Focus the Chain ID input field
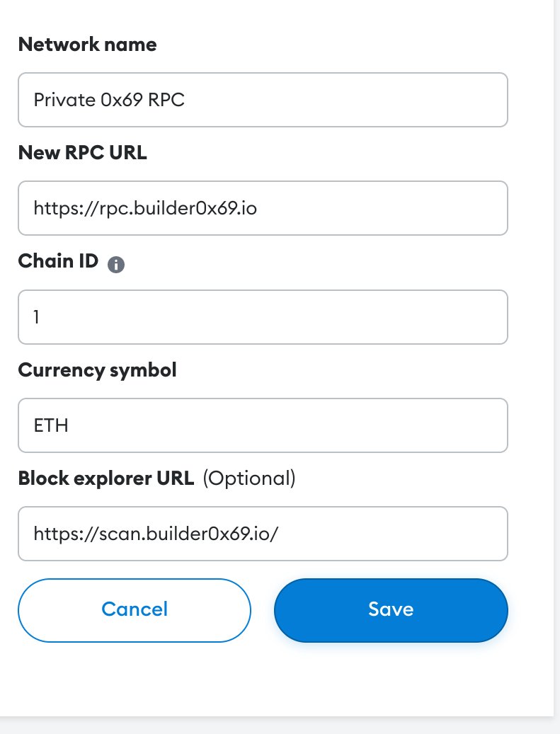The height and width of the screenshot is (734, 560). (263, 317)
